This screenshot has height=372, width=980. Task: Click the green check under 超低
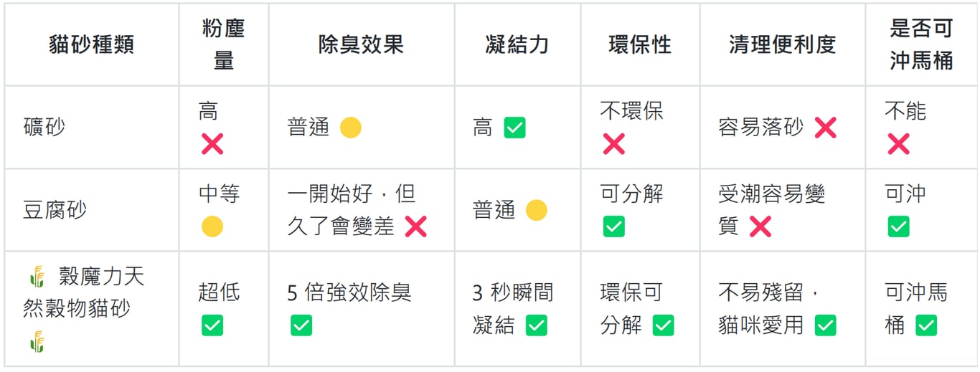(212, 325)
